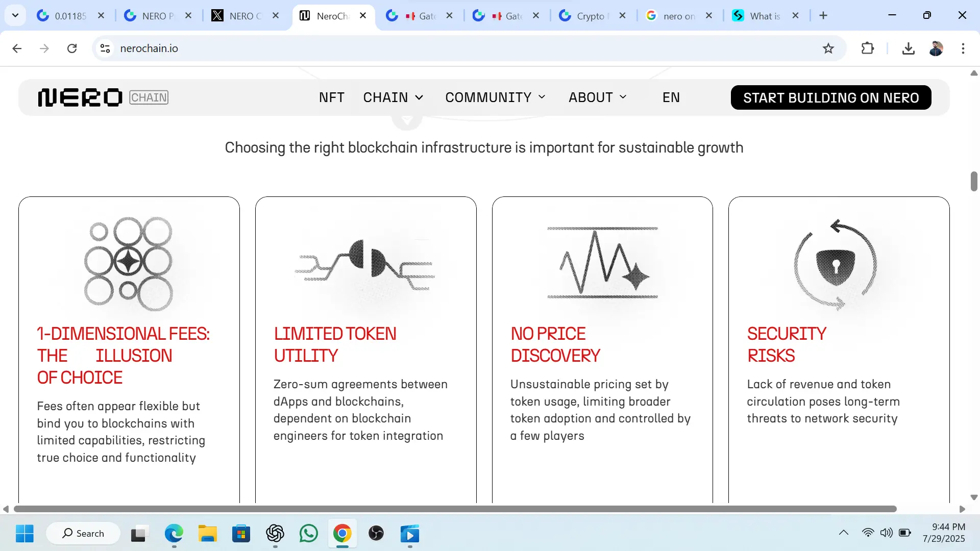This screenshot has height=551, width=980.
Task: Open the Chrome profile avatar
Action: (x=936, y=48)
